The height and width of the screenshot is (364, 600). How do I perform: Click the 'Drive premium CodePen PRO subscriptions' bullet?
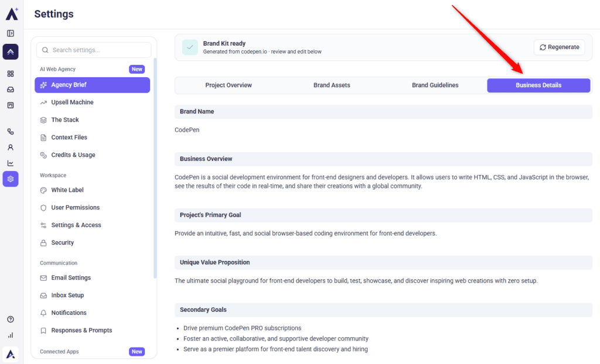point(242,328)
